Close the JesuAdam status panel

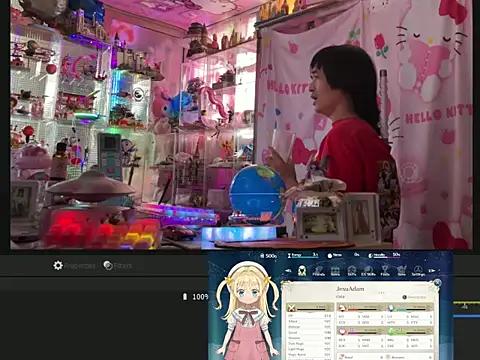click(x=437, y=283)
